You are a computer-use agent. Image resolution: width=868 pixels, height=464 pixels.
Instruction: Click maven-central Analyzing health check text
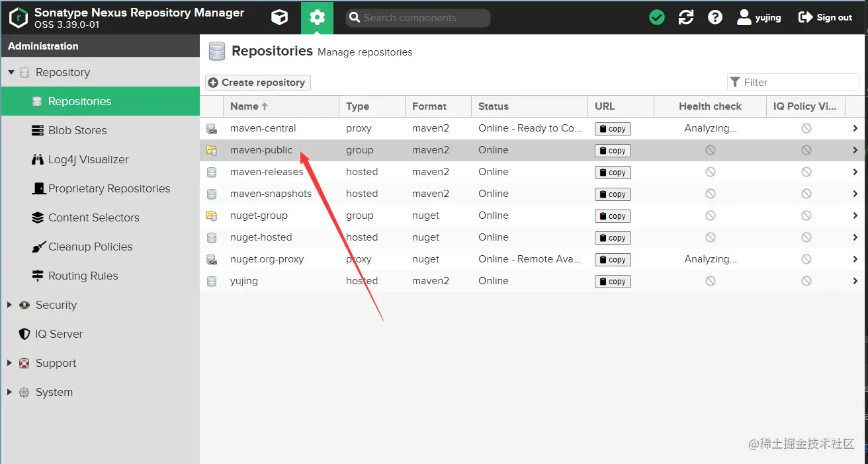711,128
